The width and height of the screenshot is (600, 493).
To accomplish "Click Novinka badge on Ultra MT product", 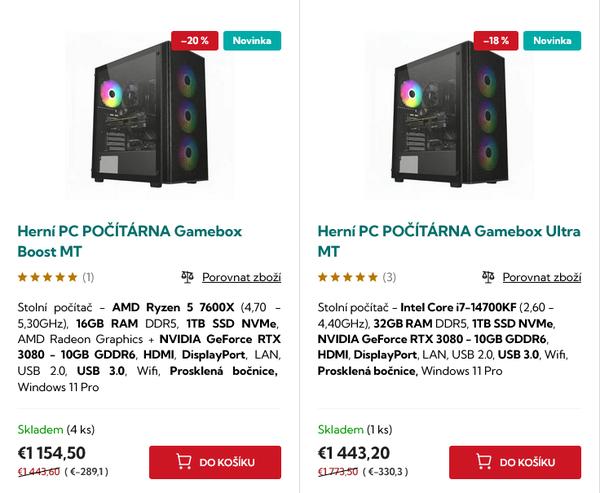I will point(552,41).
